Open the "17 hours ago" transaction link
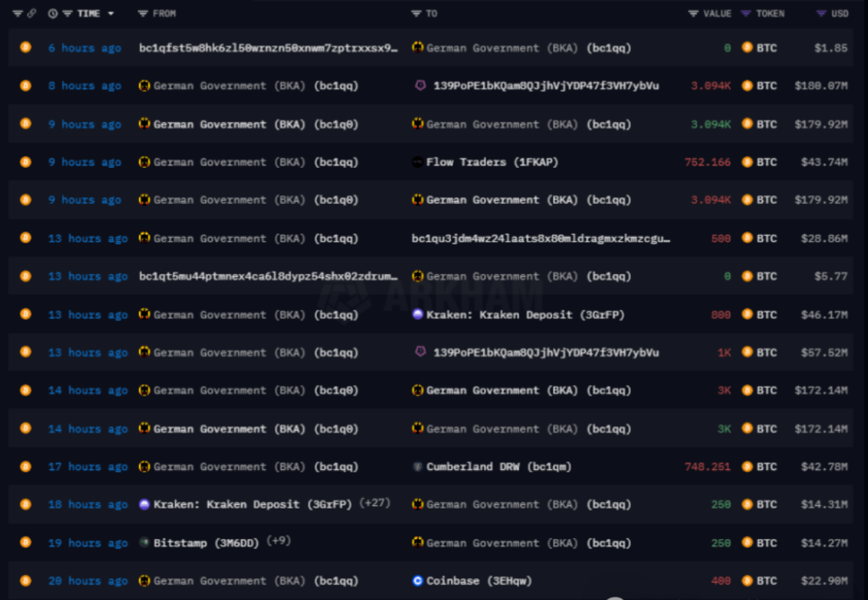This screenshot has width=868, height=600. (x=88, y=467)
